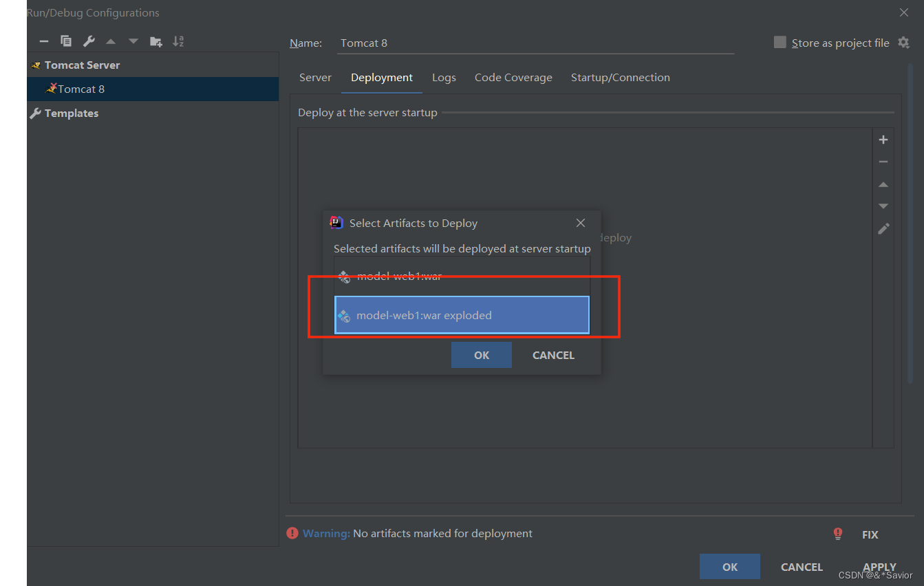Switch to the Code Coverage tab
924x586 pixels.
[513, 78]
